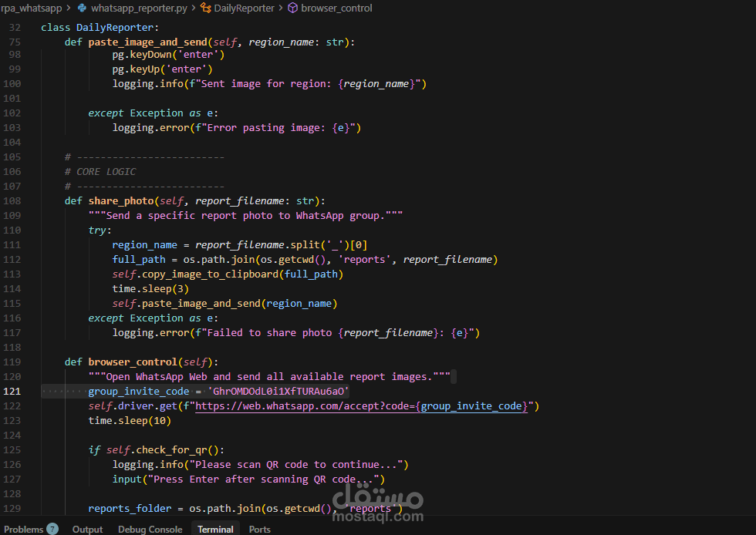Open the rpa_whatsapp breadcrumb folder
The height and width of the screenshot is (535, 756).
pyautogui.click(x=32, y=8)
